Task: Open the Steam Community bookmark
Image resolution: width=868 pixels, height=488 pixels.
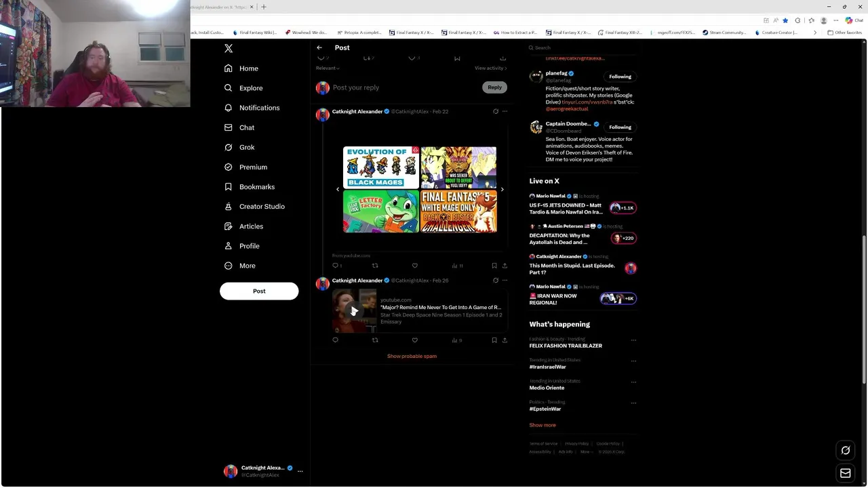Action: 724,33
